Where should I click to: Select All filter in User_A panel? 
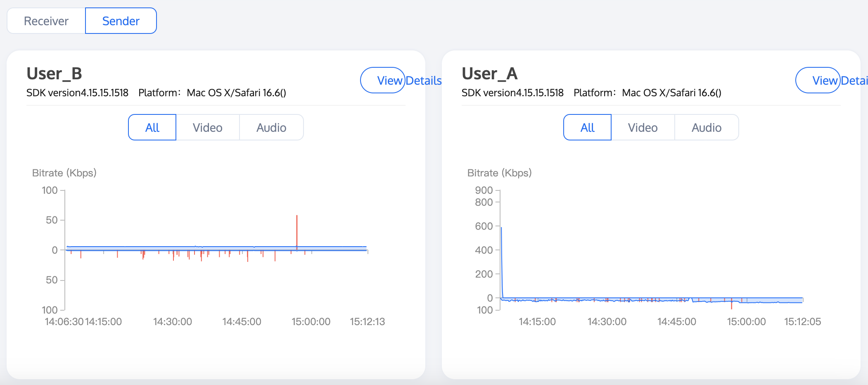click(x=588, y=128)
